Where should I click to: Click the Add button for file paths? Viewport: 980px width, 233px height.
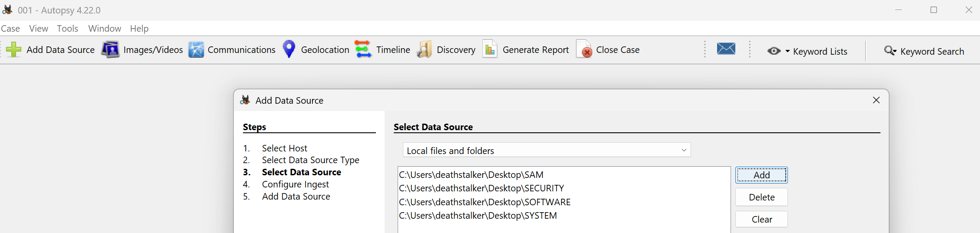click(x=761, y=175)
